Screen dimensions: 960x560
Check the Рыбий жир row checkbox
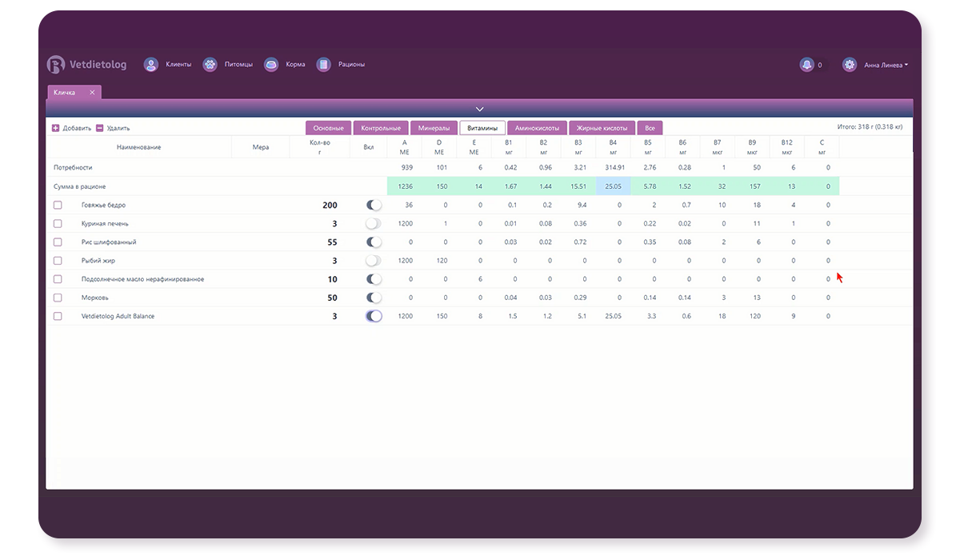(x=58, y=261)
